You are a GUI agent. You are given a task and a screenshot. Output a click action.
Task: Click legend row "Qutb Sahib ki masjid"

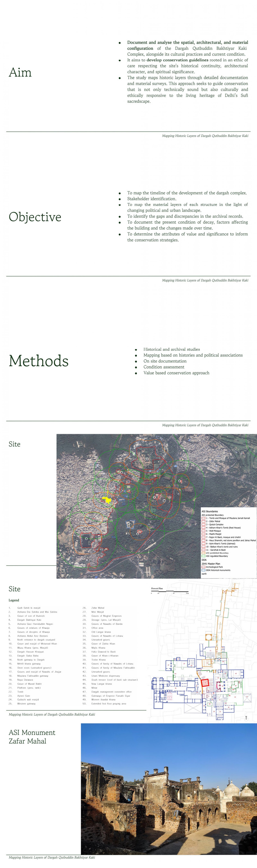(x=29, y=608)
